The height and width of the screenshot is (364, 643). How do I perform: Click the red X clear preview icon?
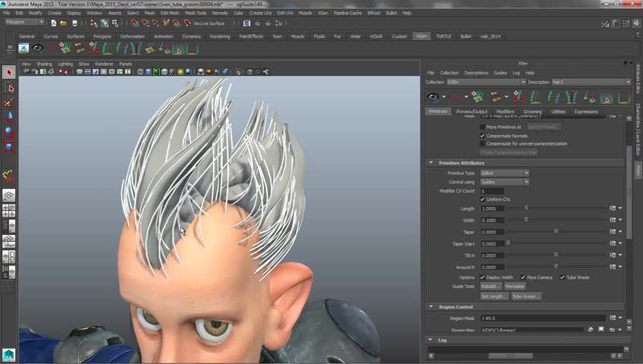455,97
